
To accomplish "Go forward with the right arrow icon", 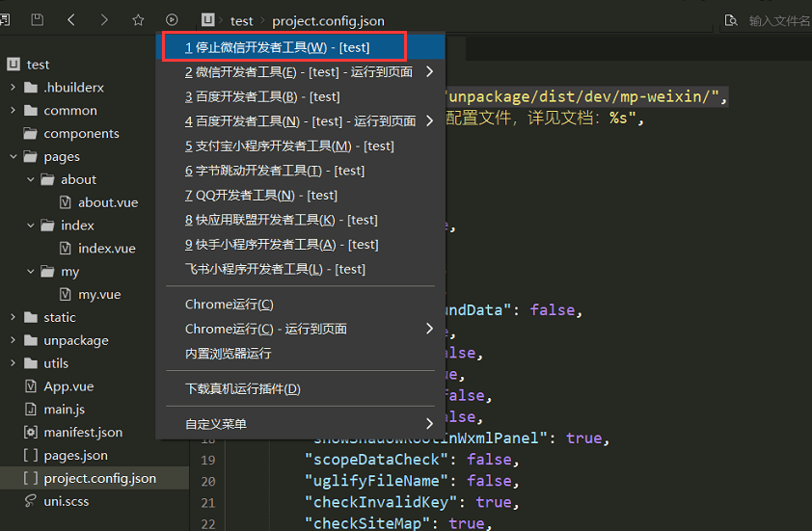I will pyautogui.click(x=104, y=20).
